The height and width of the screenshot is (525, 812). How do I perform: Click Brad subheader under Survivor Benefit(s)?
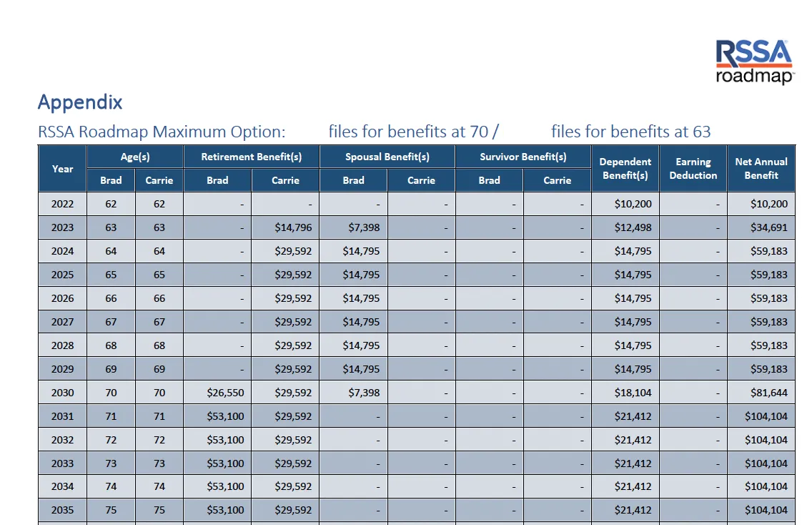point(490,180)
